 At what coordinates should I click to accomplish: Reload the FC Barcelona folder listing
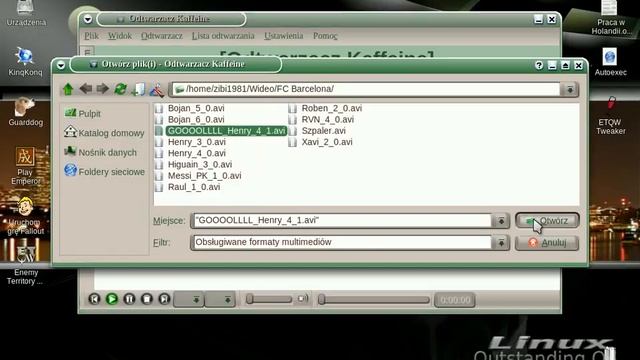pyautogui.click(x=120, y=89)
